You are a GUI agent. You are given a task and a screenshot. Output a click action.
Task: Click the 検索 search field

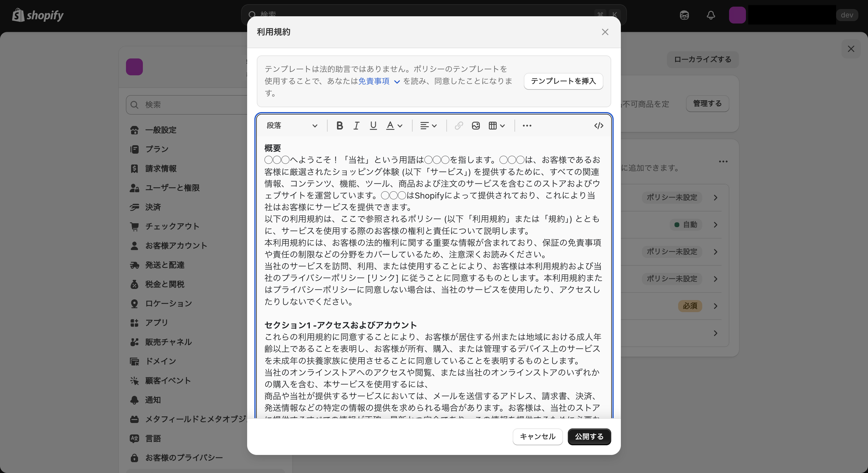pos(187,105)
